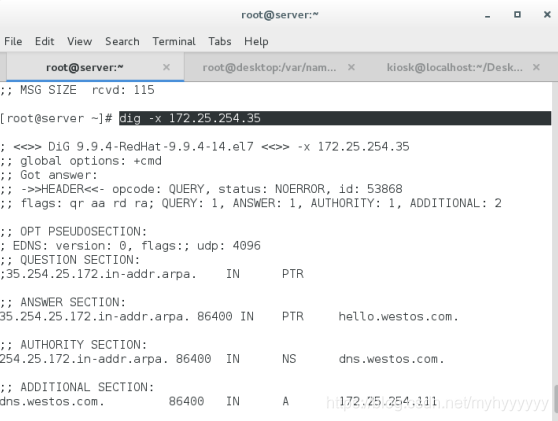Click the dns.westos.com. NS record value
Viewport: 558px width, 421px height.
click(391, 359)
